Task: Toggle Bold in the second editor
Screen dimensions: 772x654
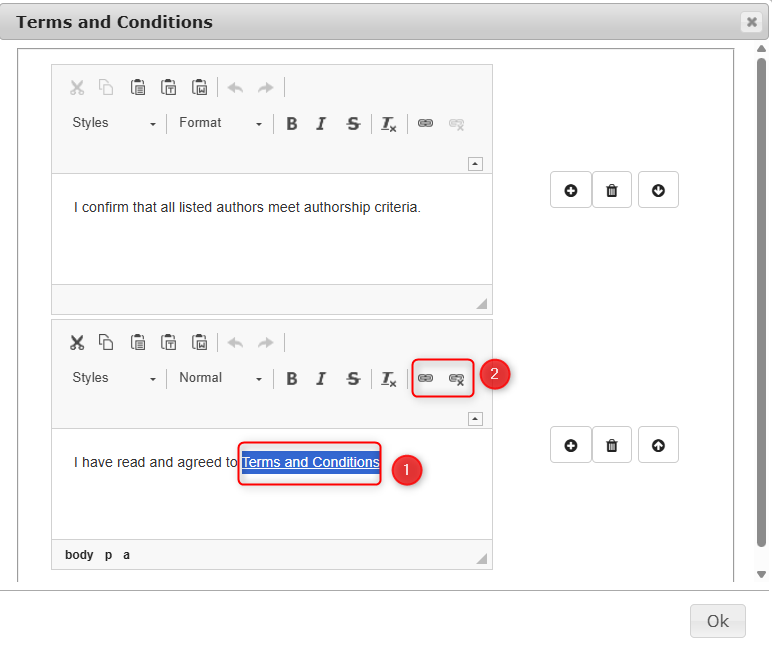Action: [x=292, y=379]
